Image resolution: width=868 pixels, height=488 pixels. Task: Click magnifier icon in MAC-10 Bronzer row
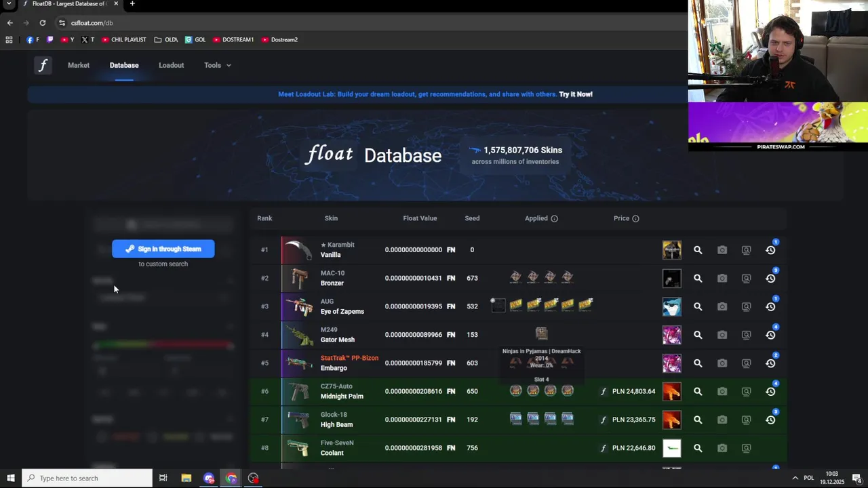point(698,279)
